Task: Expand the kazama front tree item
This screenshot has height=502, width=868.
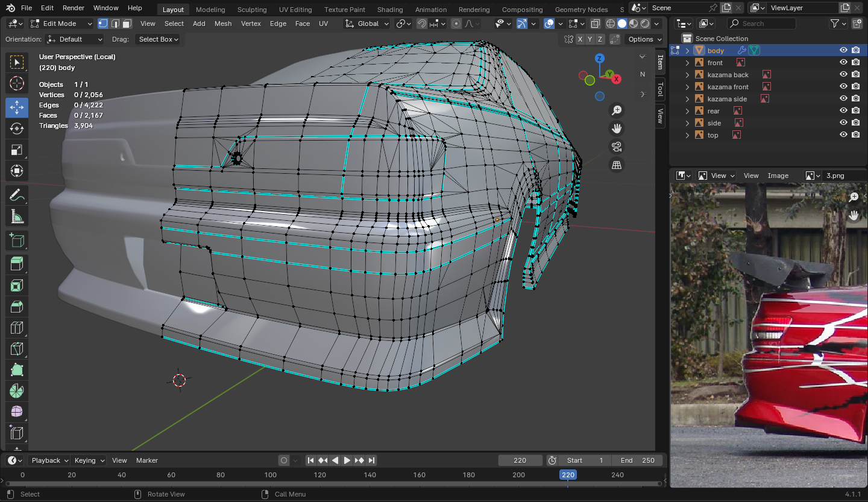Action: 687,87
